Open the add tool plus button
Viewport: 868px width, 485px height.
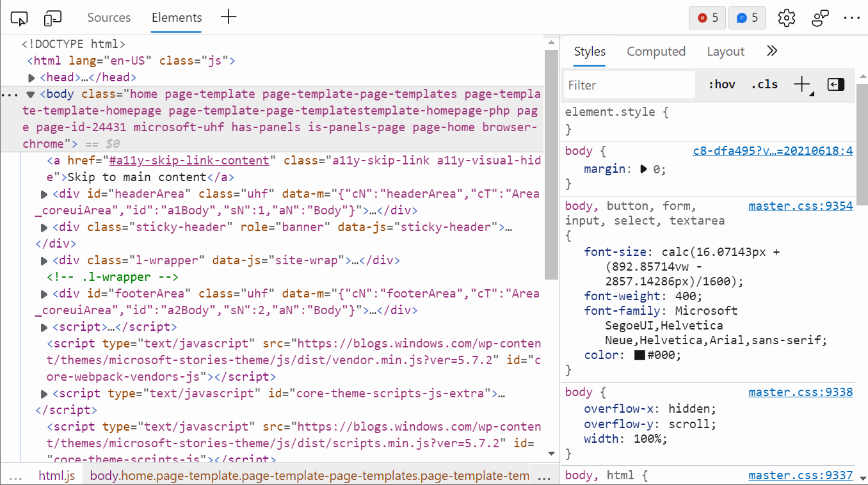tap(229, 17)
